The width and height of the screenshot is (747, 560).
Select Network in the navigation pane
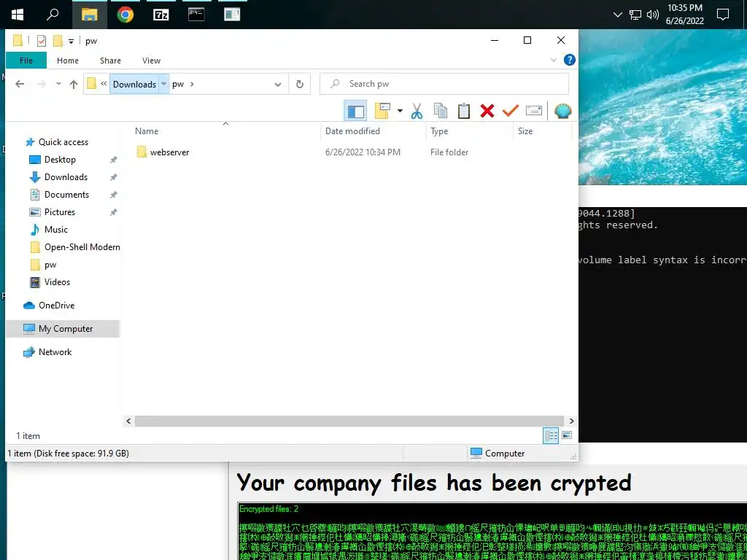click(55, 352)
